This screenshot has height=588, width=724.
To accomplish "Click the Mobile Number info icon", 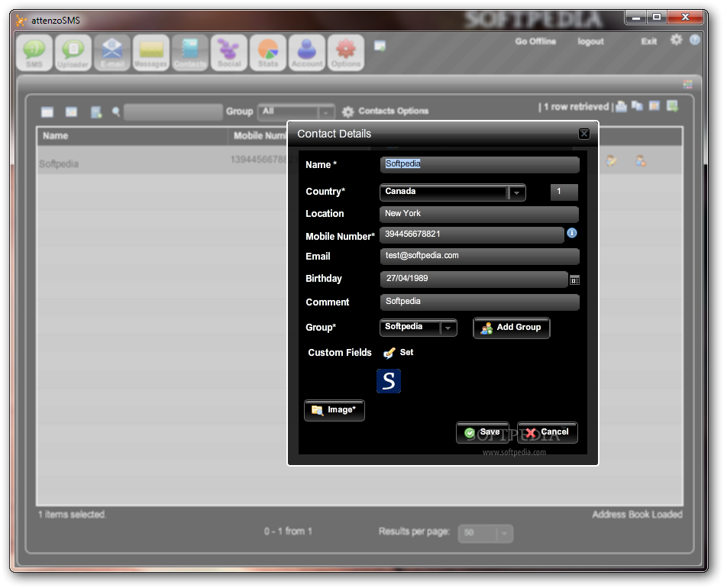I will [x=571, y=233].
